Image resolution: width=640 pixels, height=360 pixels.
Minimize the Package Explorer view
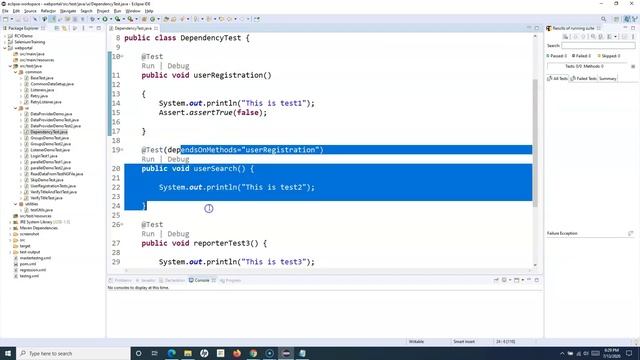tap(91, 28)
